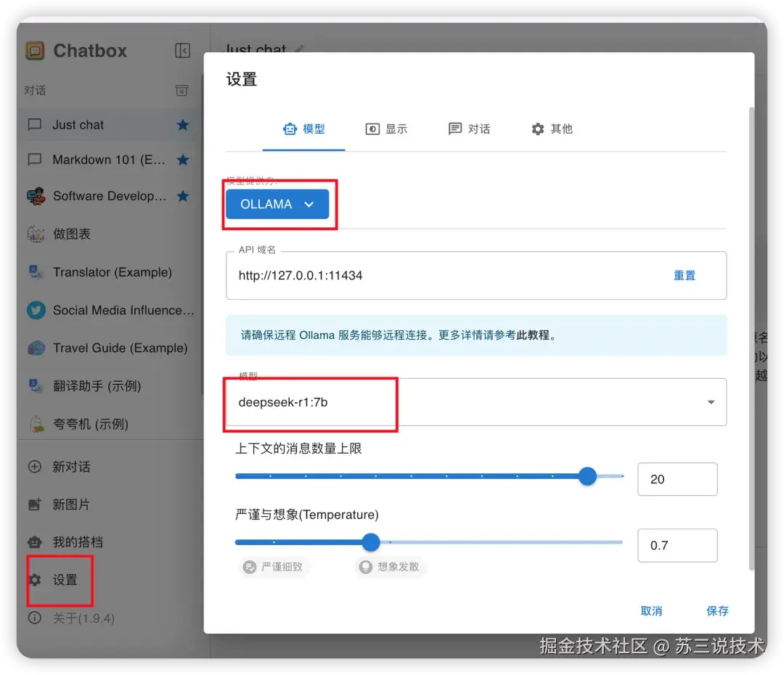Switch to the 其他 settings tab
This screenshot has width=784, height=675.
tap(552, 129)
